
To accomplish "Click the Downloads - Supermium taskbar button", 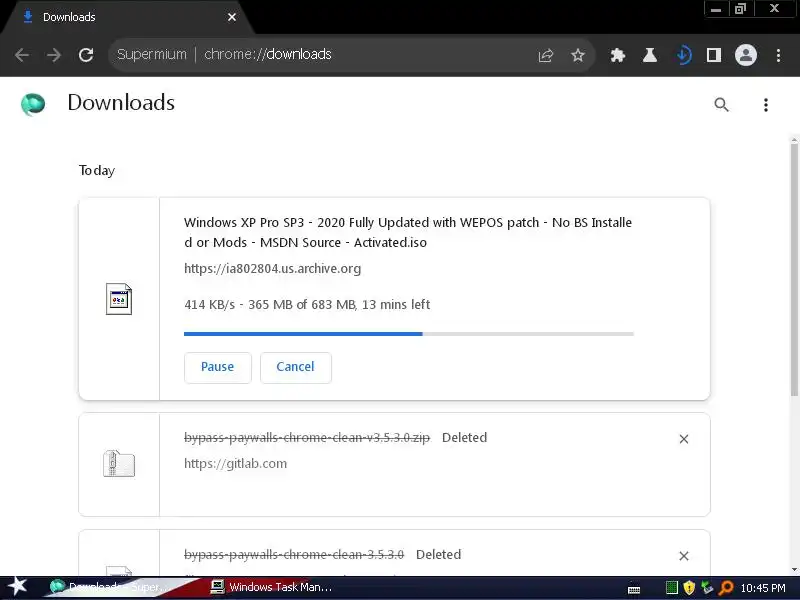I will point(111,587).
